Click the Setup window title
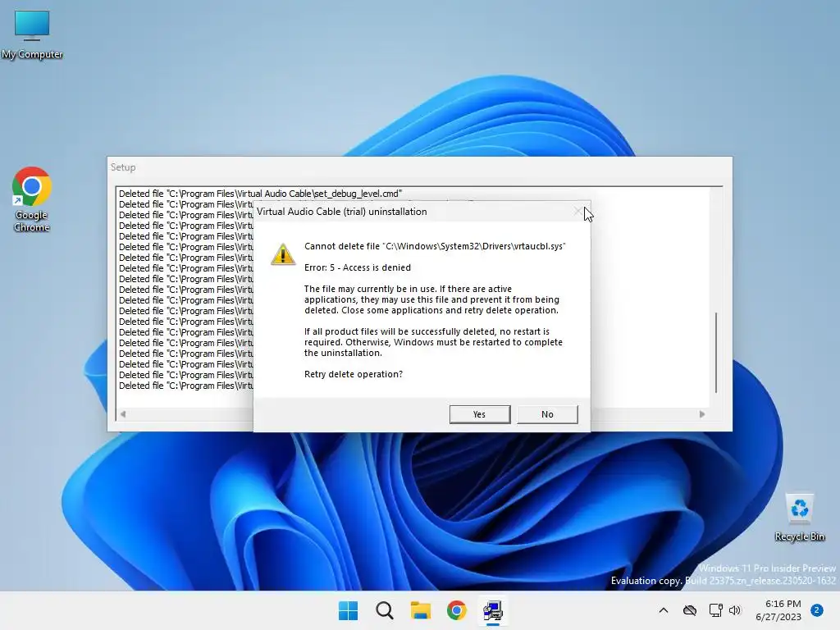Image resolution: width=840 pixels, height=630 pixels. 123,167
